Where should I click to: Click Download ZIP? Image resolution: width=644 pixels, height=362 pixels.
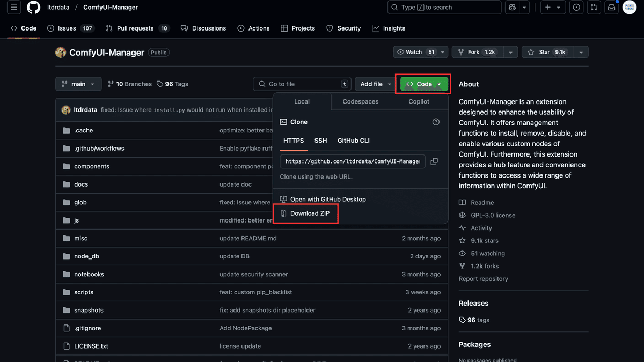(306, 213)
